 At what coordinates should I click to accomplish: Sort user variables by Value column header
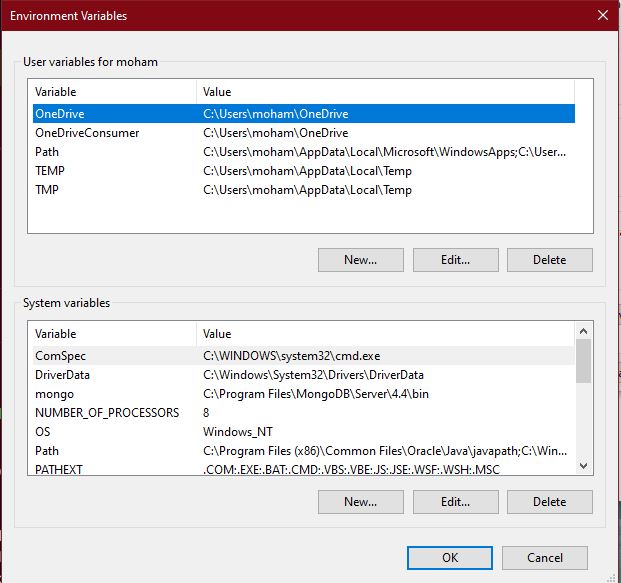(x=385, y=92)
